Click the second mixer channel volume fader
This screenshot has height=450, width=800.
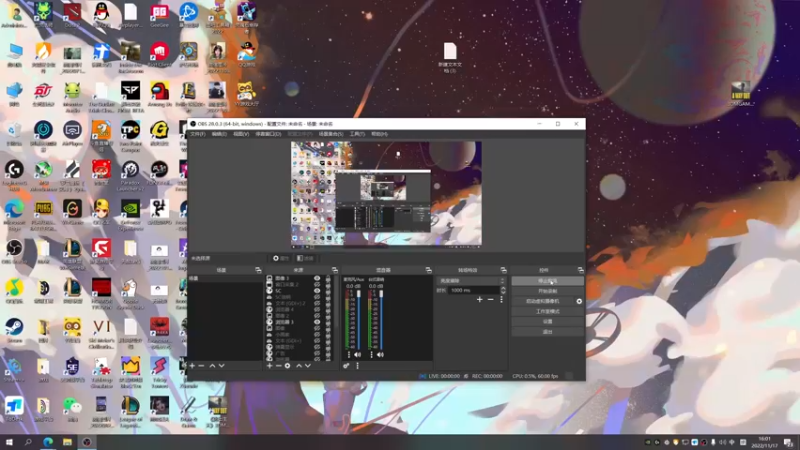pyautogui.click(x=381, y=319)
